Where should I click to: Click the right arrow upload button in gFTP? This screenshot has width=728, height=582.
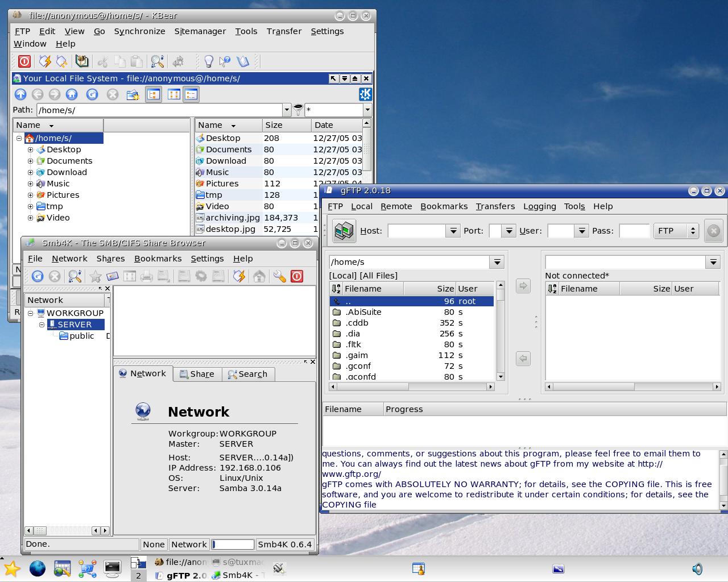[x=523, y=285]
